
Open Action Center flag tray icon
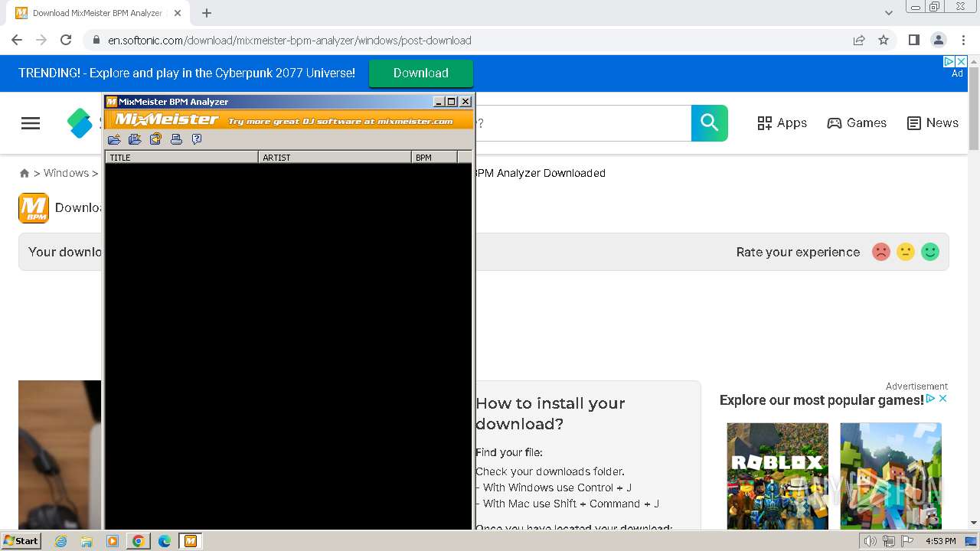coord(907,541)
